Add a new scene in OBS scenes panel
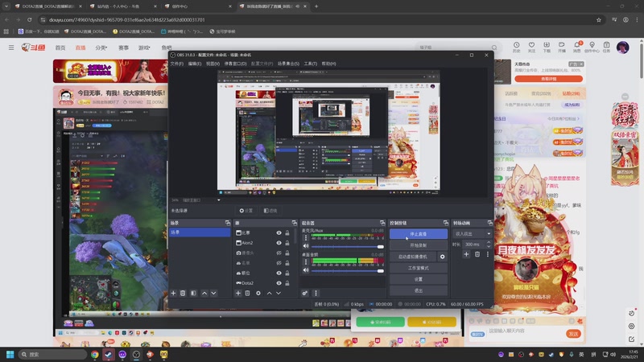Image resolution: width=644 pixels, height=362 pixels. [x=173, y=293]
